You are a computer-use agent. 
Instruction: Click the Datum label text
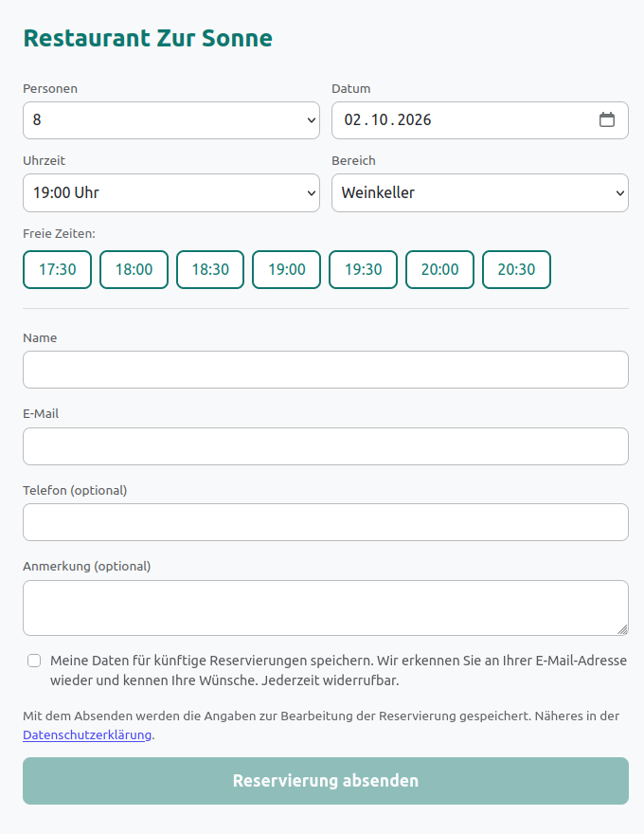pos(350,89)
